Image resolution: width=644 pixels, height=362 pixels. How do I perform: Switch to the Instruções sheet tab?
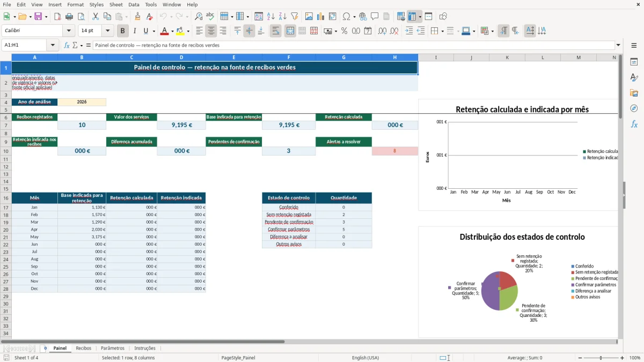(145, 348)
